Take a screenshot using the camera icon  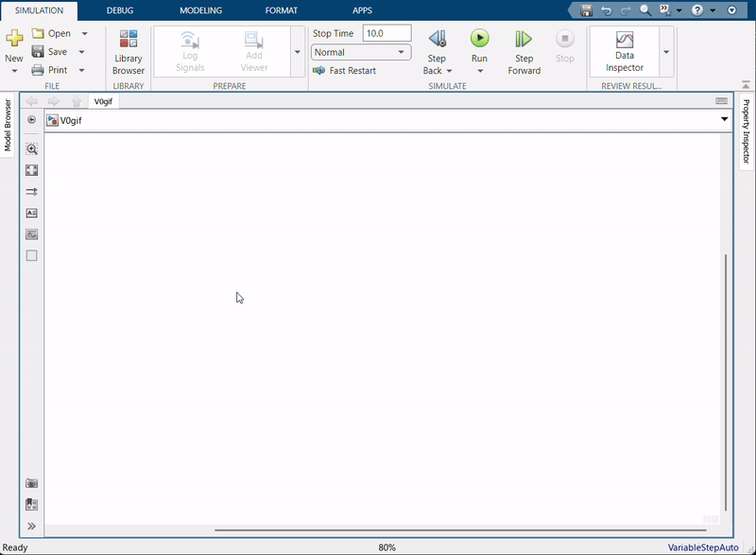pyautogui.click(x=31, y=483)
